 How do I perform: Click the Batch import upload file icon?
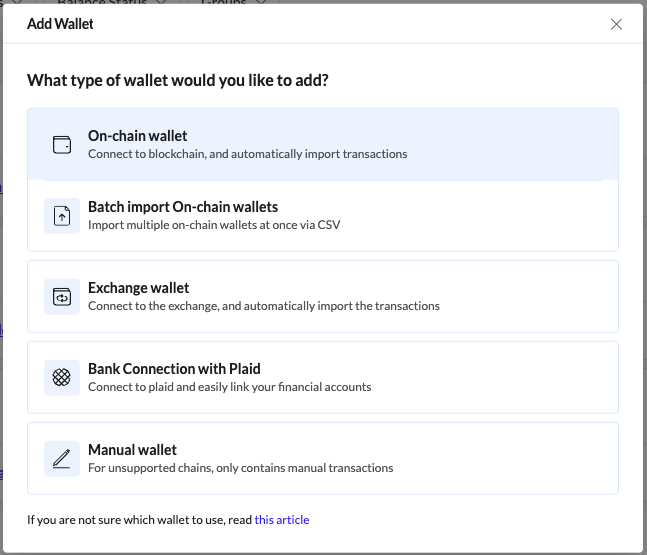coord(62,216)
